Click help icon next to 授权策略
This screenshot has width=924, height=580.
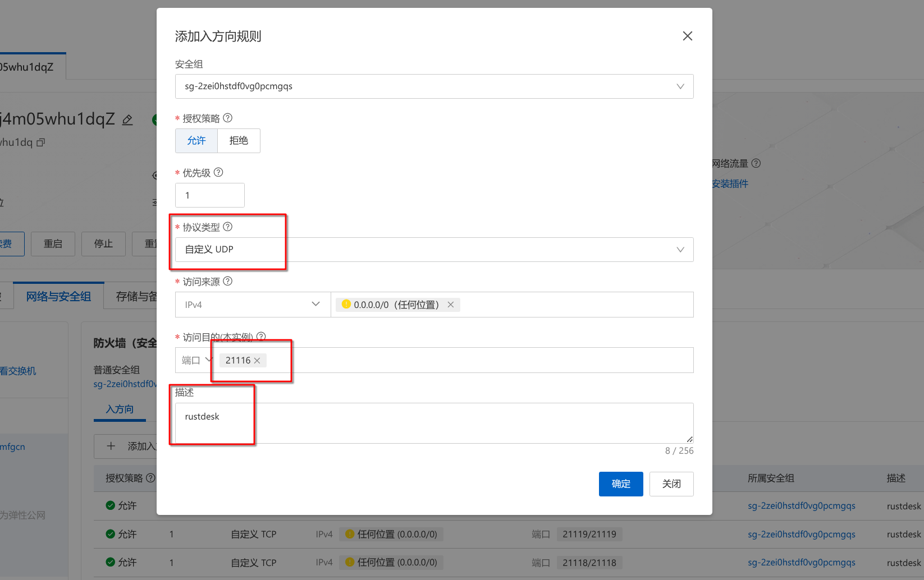click(x=227, y=118)
